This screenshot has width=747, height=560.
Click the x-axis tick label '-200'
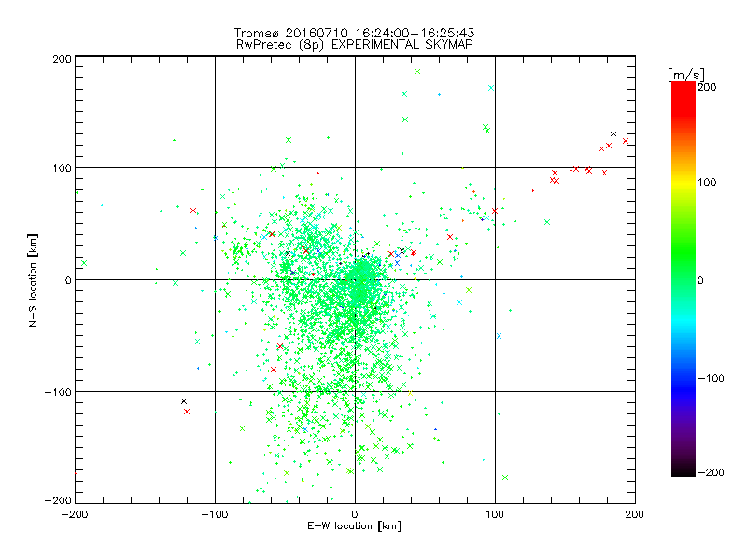[75, 514]
